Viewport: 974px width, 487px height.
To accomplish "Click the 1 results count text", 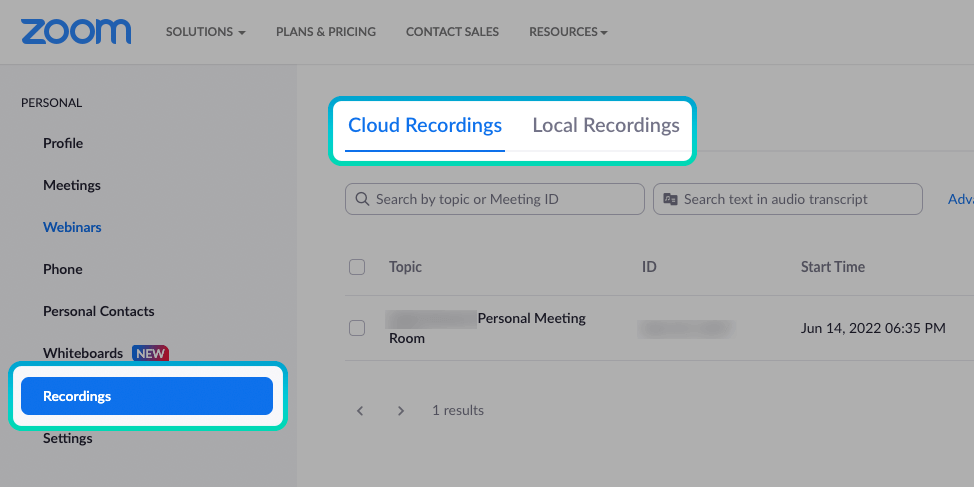I will (x=458, y=411).
